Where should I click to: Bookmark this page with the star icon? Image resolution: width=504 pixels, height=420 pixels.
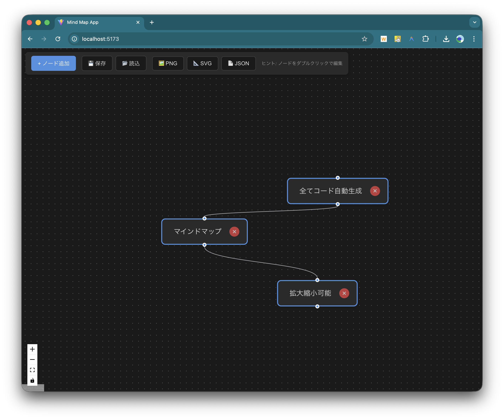click(364, 39)
